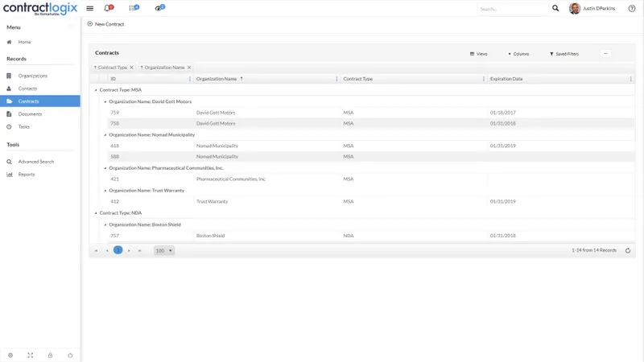Go to Home in sidebar
The image size is (644, 362).
(x=24, y=42)
